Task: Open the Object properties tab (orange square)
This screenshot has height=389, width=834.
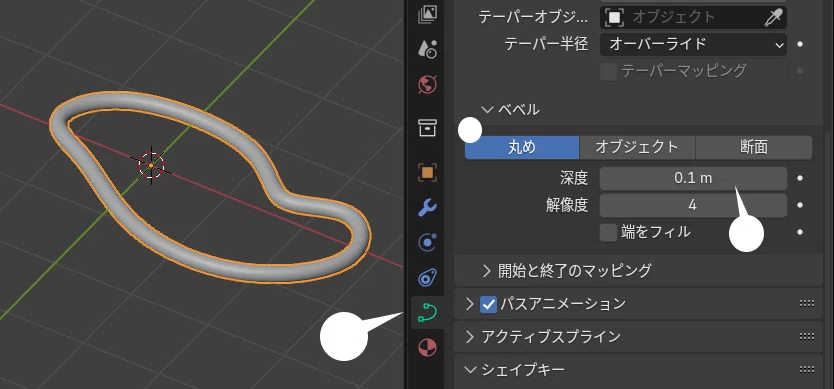Action: click(427, 172)
